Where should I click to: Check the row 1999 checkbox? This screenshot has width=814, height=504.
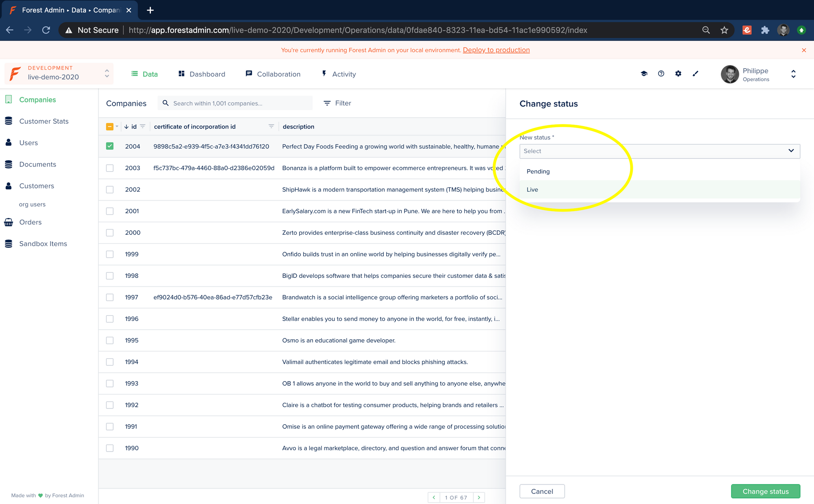tap(110, 254)
